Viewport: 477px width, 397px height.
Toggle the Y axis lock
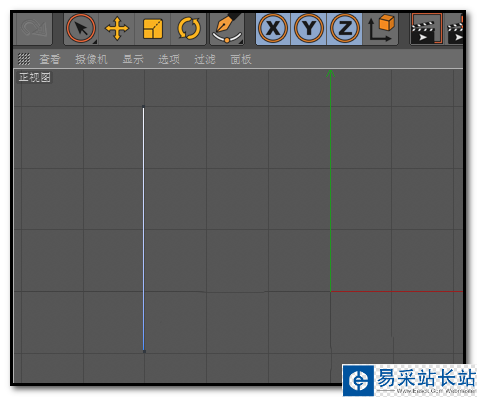(x=309, y=29)
